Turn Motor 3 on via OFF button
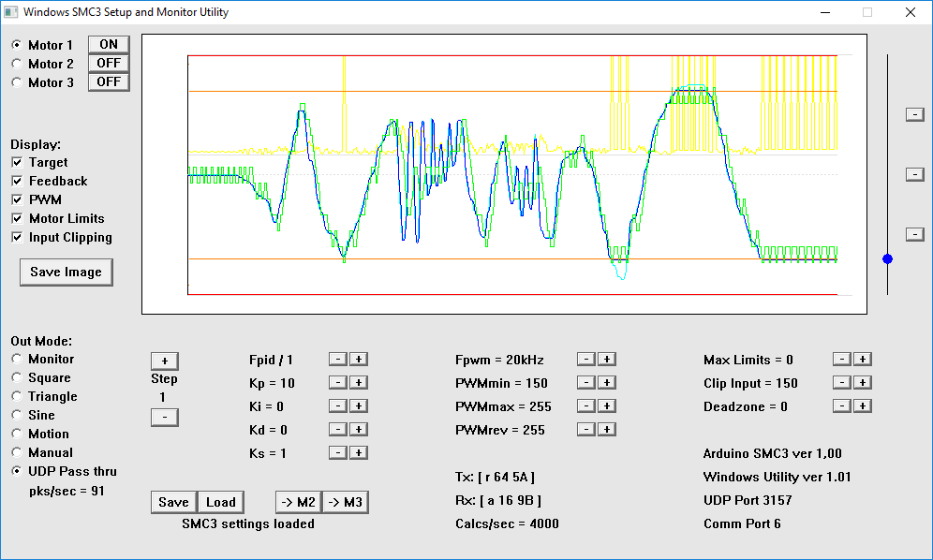The height and width of the screenshot is (560, 933). 109,82
